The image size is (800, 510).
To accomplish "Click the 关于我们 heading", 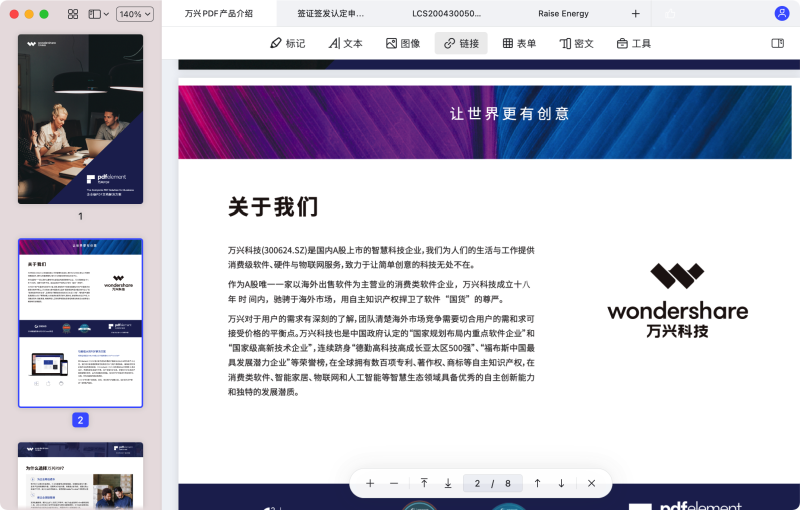I will point(273,207).
